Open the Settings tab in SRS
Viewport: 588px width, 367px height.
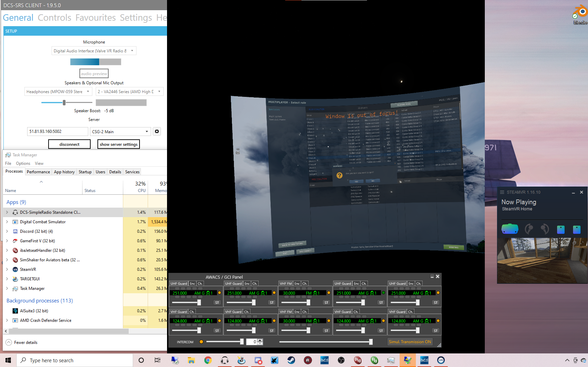[x=136, y=18]
